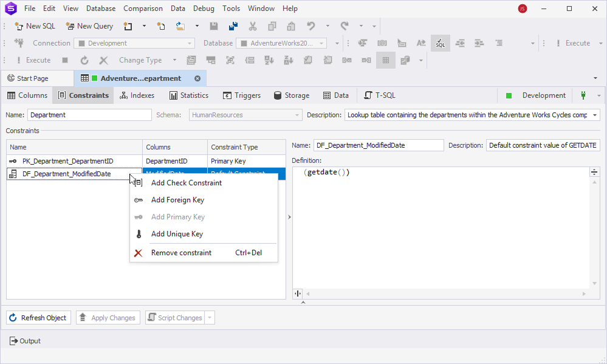Click the Undo arrow icon
Screen dimensions: 607x364
pyautogui.click(x=311, y=26)
